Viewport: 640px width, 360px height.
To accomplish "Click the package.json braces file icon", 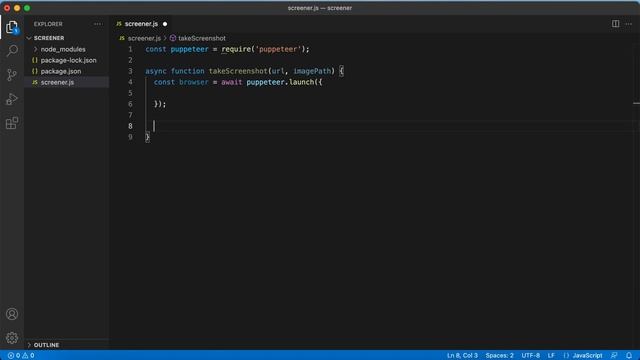I will click(x=35, y=71).
